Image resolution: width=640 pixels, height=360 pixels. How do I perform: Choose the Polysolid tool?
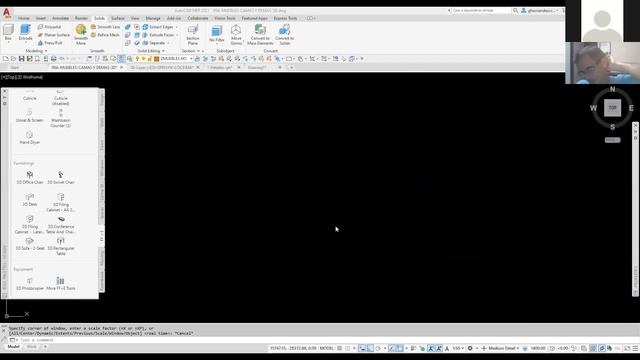(x=49, y=27)
